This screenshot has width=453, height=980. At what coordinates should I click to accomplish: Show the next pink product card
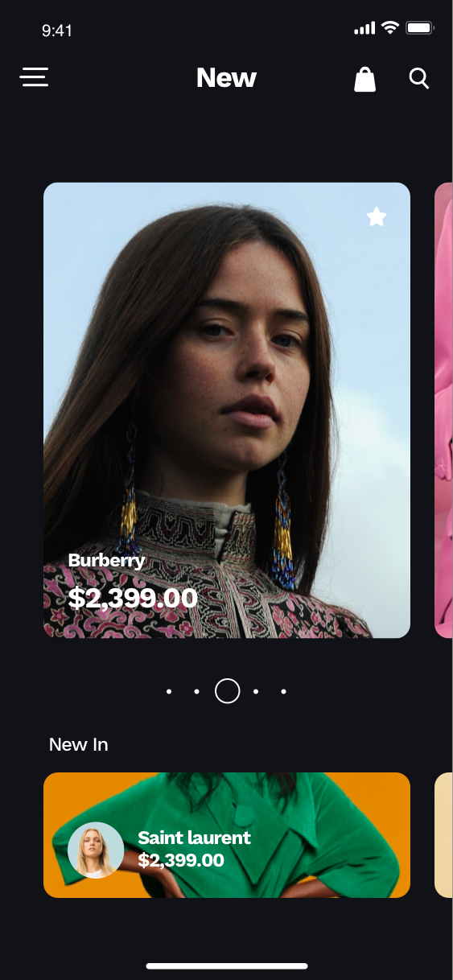coord(443,410)
